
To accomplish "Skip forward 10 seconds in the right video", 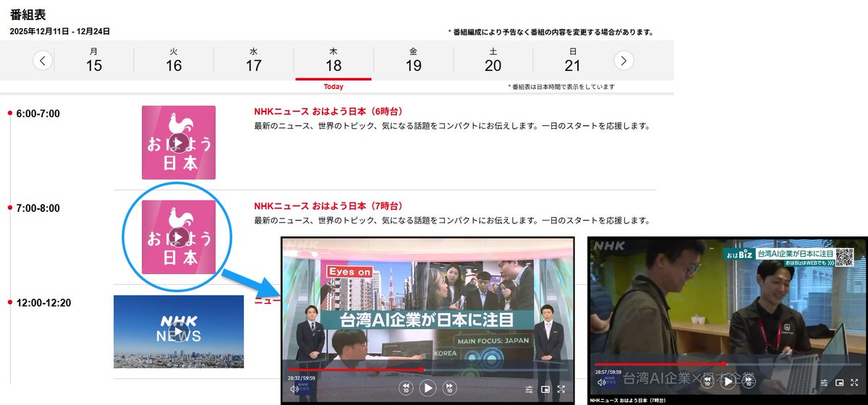I will pos(750,382).
